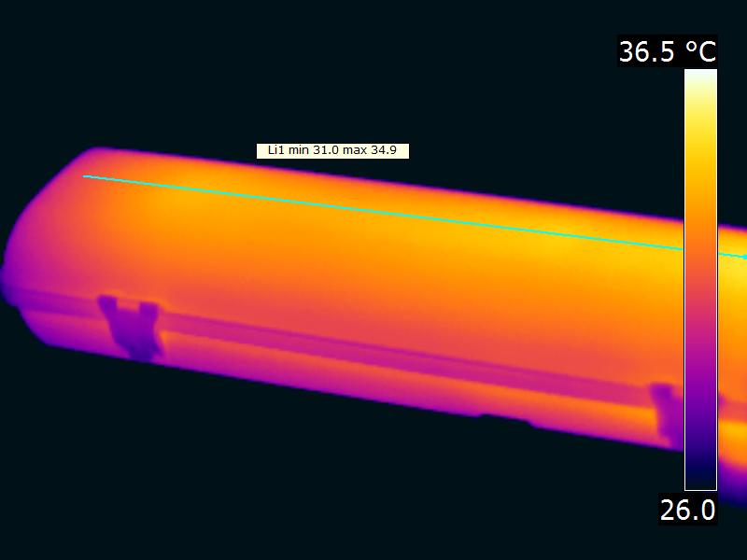Click the white top of the color scale
The image size is (747, 560).
700,77
